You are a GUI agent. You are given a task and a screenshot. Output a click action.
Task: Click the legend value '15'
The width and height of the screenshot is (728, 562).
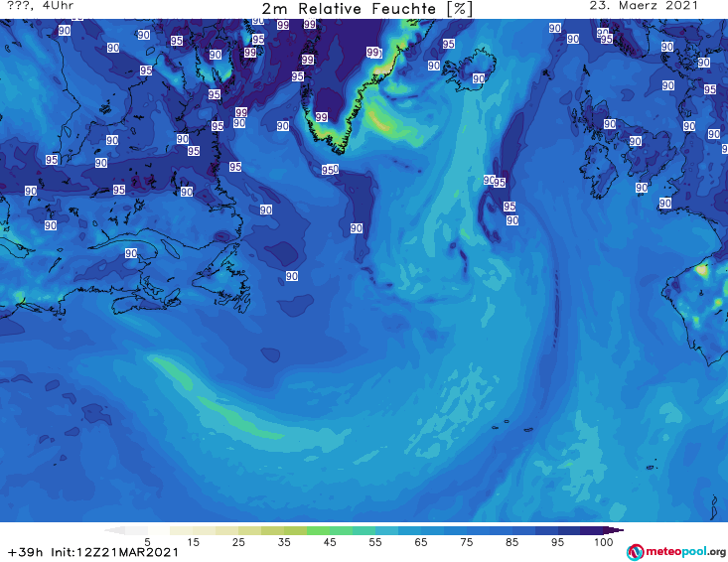(x=193, y=542)
